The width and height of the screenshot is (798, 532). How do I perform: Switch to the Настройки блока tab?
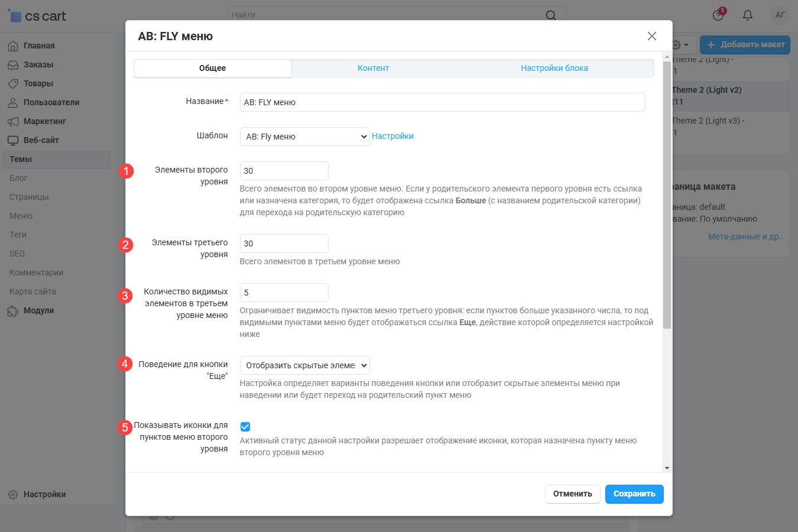point(554,69)
